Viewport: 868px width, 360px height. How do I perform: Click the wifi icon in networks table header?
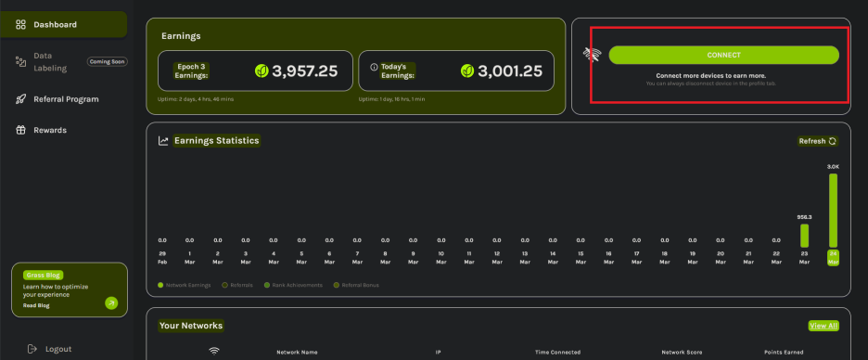213,351
